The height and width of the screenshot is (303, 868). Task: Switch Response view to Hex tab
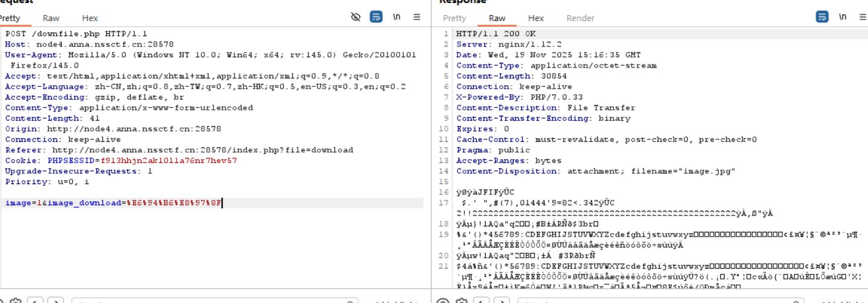point(536,18)
